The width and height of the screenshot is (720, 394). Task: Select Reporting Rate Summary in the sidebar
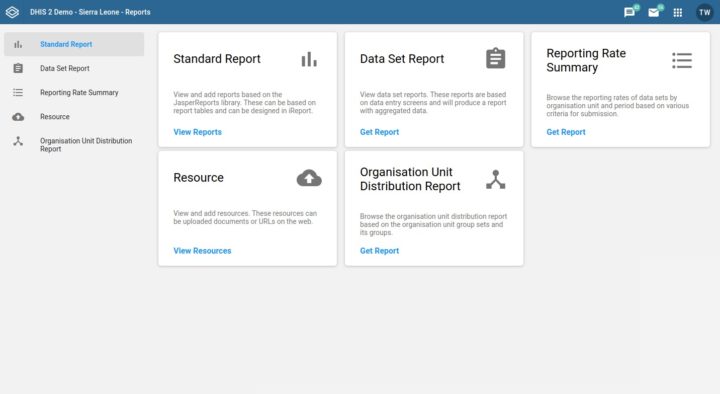[74, 92]
